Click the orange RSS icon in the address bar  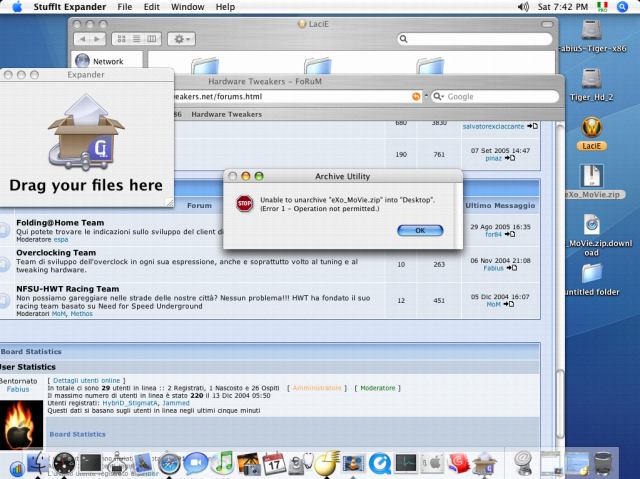tap(416, 97)
